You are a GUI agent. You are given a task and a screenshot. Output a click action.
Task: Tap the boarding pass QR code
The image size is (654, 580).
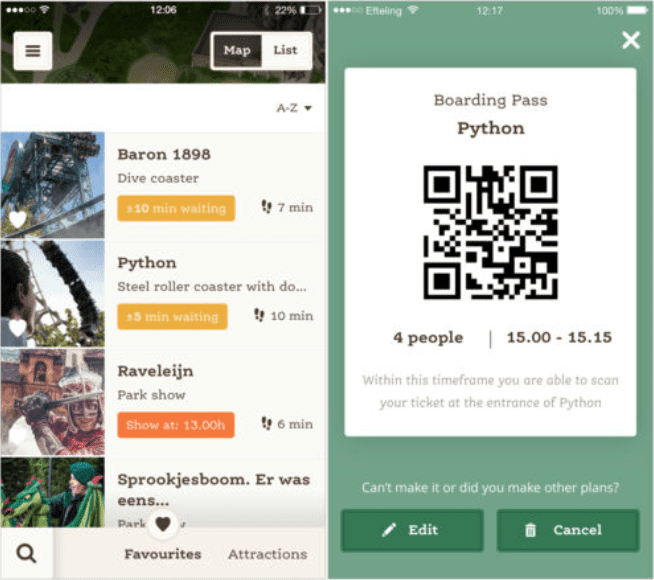[x=490, y=232]
